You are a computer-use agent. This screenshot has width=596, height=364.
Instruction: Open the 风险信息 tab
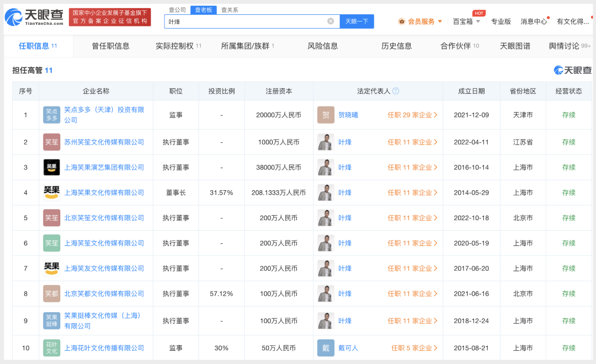tap(323, 46)
